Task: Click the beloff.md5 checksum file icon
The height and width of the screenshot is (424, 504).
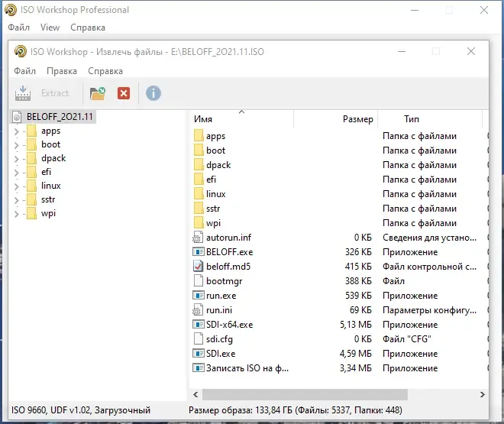Action: pyautogui.click(x=198, y=266)
